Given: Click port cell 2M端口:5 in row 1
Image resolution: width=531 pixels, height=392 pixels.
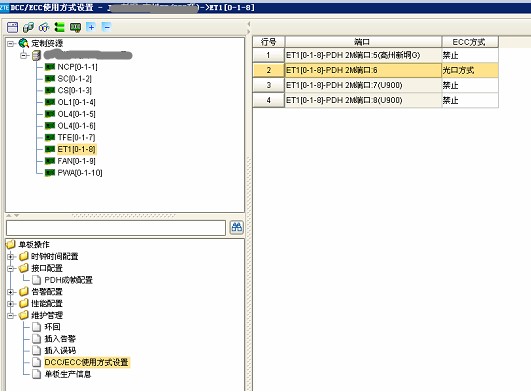Looking at the screenshot, I should (x=363, y=55).
